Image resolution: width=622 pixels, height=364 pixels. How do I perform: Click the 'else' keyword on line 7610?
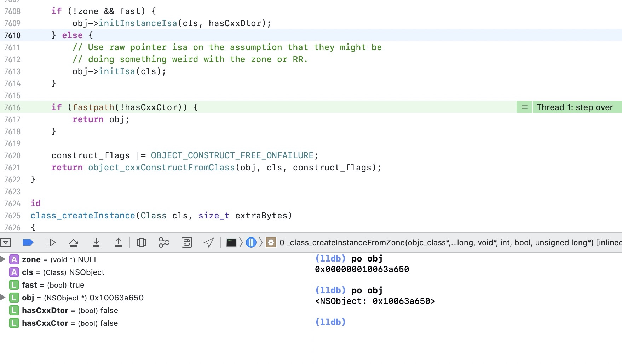coord(72,35)
